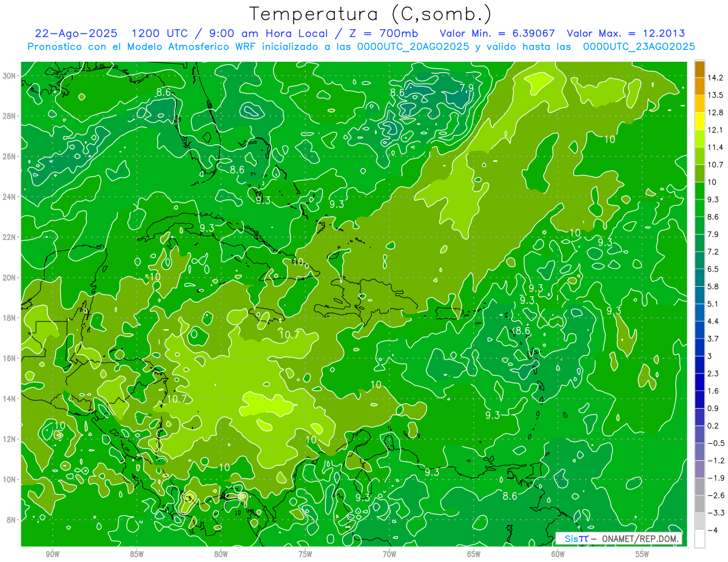Click the "24N" latitude label
728x562 pixels.
[10, 197]
